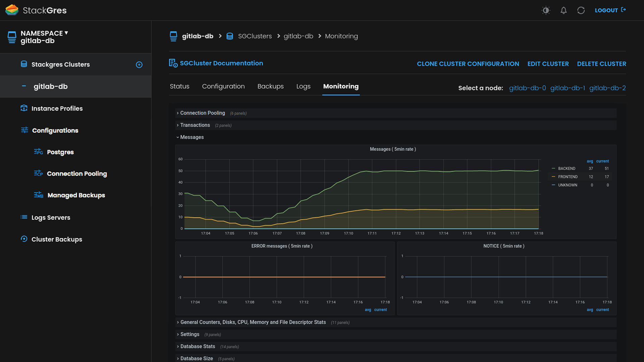Click DELETE CLUSTER

click(601, 64)
